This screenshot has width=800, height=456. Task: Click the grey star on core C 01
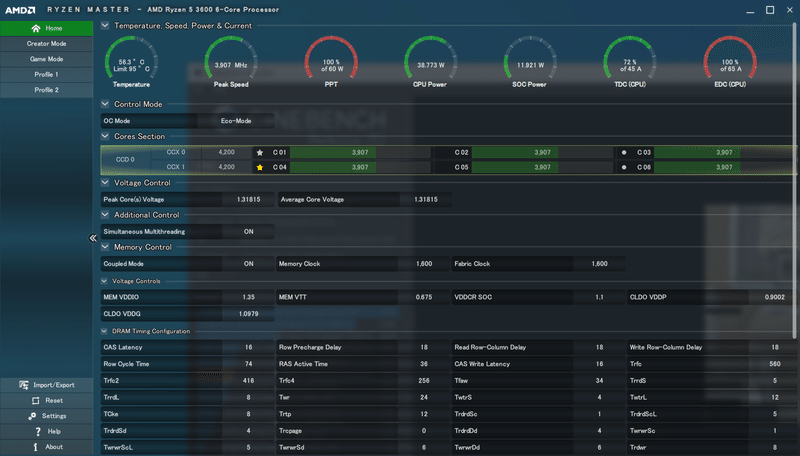tap(260, 153)
